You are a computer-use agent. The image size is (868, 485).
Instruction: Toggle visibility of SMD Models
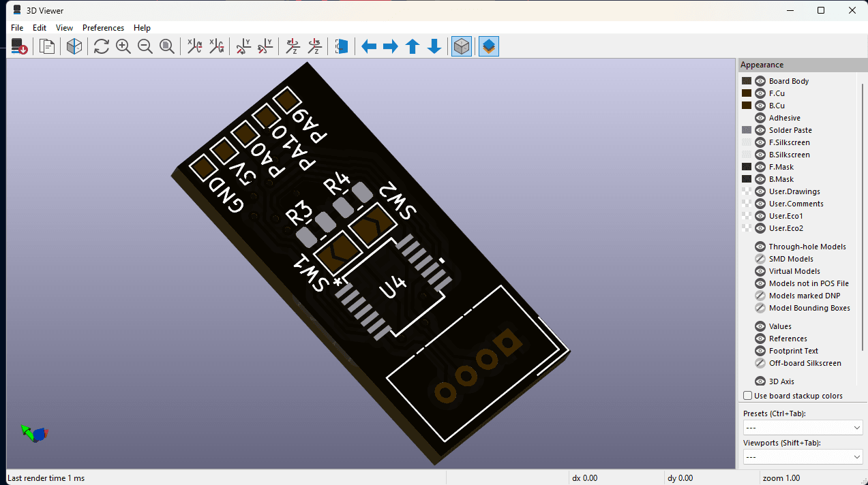[x=760, y=259]
